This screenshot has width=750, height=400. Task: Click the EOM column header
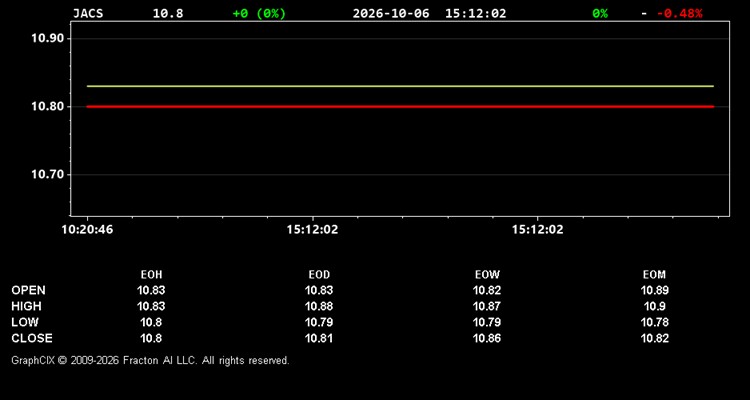pyautogui.click(x=654, y=275)
